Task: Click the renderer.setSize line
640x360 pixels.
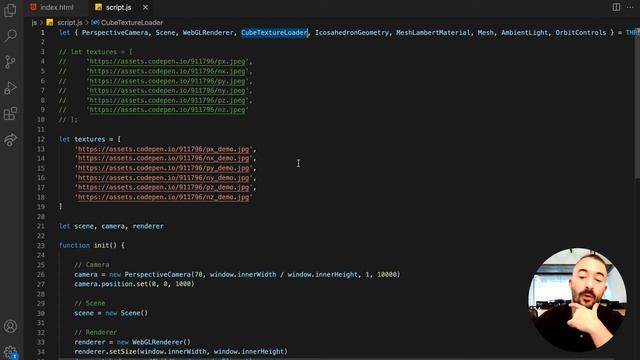Action: (181, 351)
